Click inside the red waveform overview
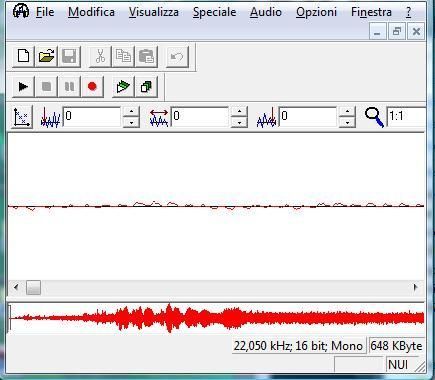Image resolution: width=435 pixels, height=380 pixels. pos(216,318)
